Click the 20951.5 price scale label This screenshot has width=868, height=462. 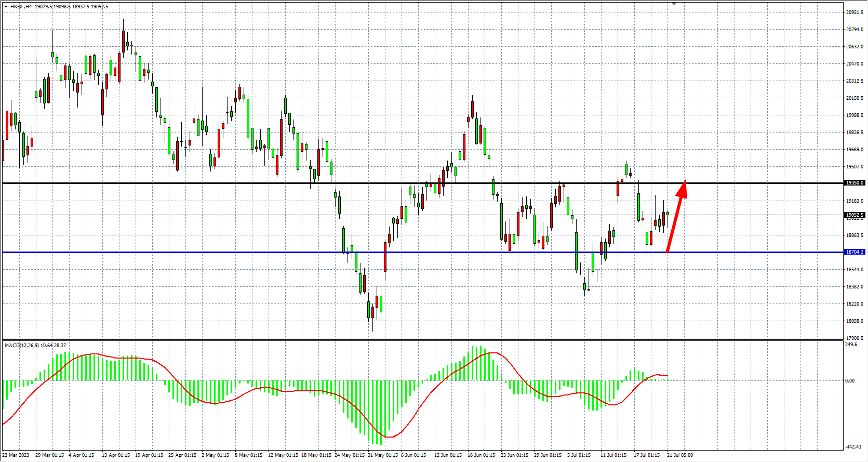tap(854, 12)
